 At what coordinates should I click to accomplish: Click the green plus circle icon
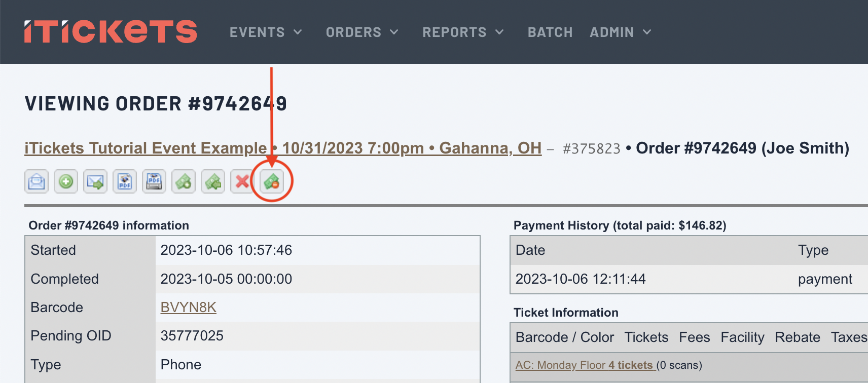(66, 181)
